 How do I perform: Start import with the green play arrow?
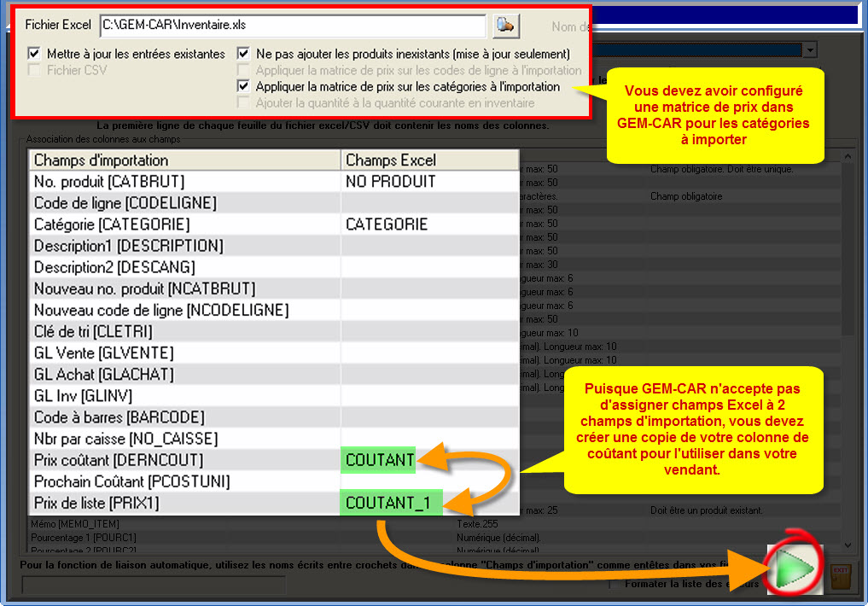(x=795, y=569)
